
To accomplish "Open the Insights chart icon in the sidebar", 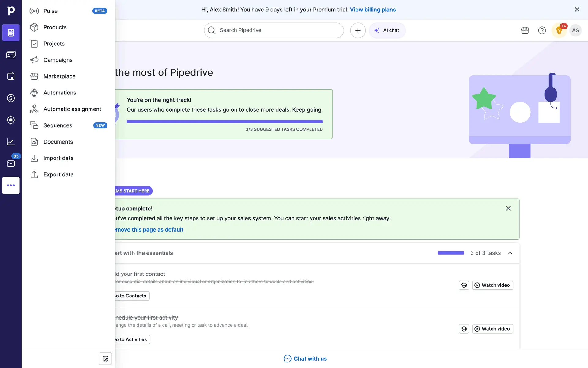I will point(11,142).
